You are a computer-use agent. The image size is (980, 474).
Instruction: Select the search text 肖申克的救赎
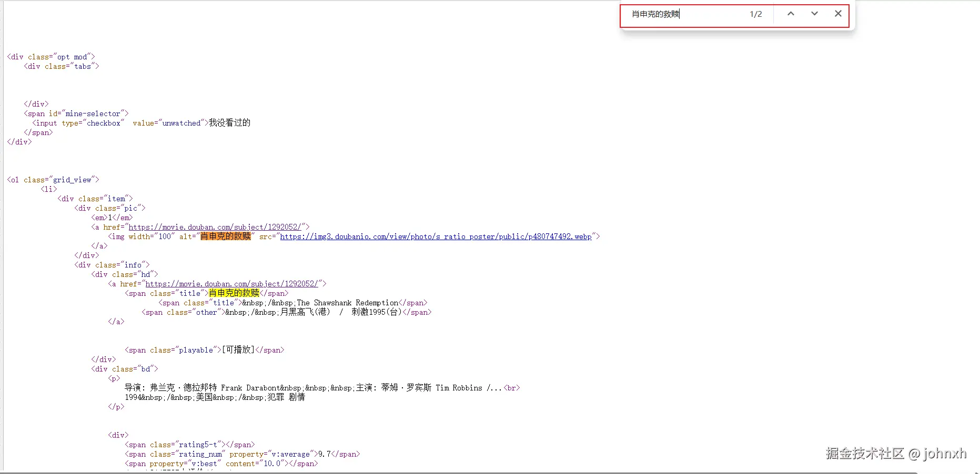[654, 14]
